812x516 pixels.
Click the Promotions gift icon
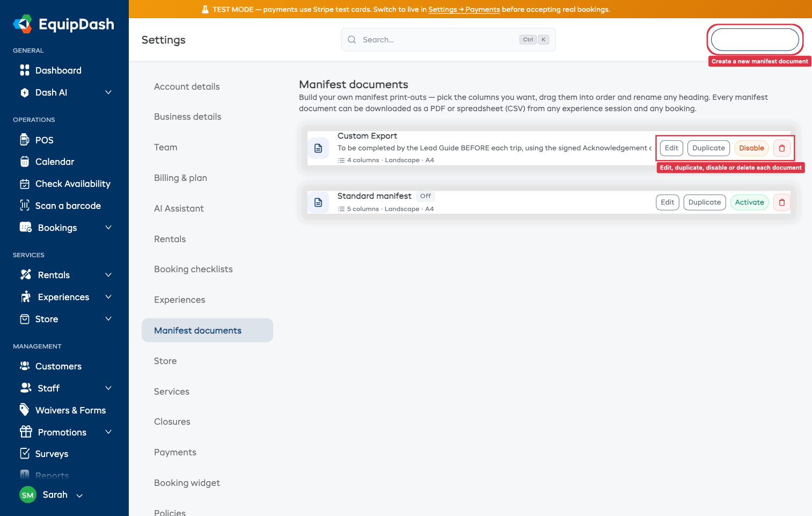(x=26, y=432)
